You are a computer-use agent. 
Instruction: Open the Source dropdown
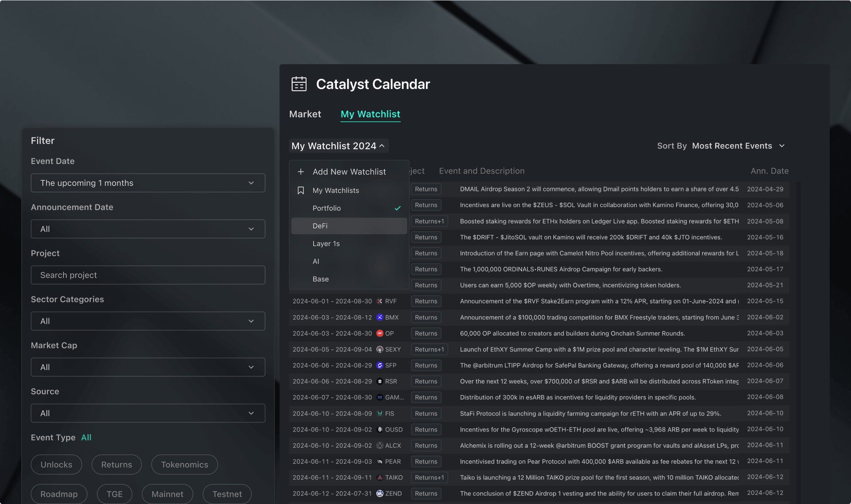point(148,413)
